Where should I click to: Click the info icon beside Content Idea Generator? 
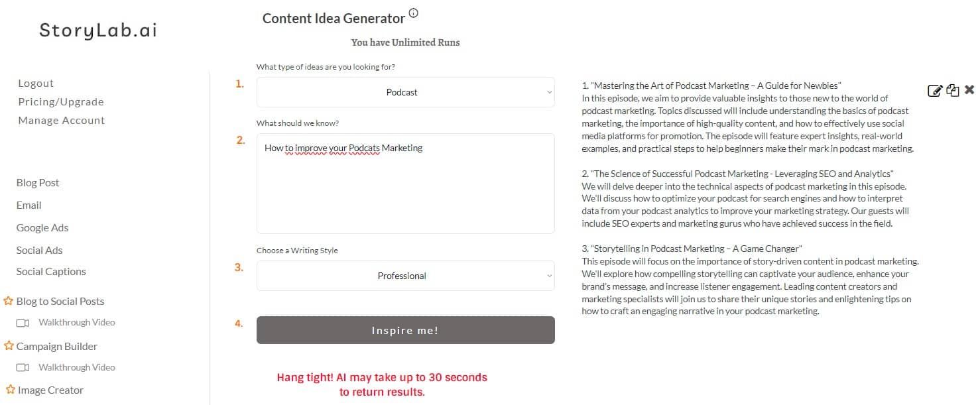(414, 11)
